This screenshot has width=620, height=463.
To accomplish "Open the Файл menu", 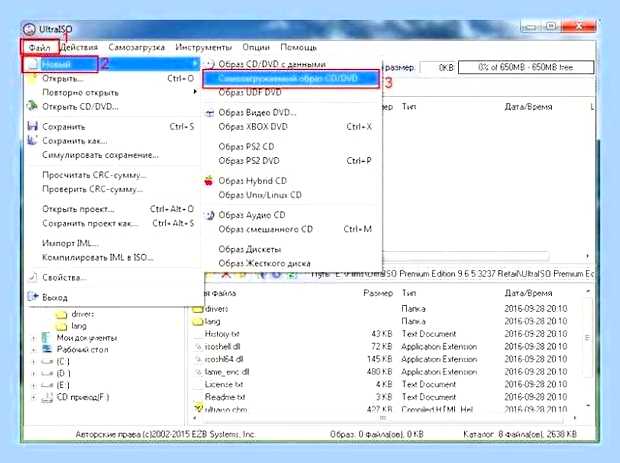I will pos(40,47).
